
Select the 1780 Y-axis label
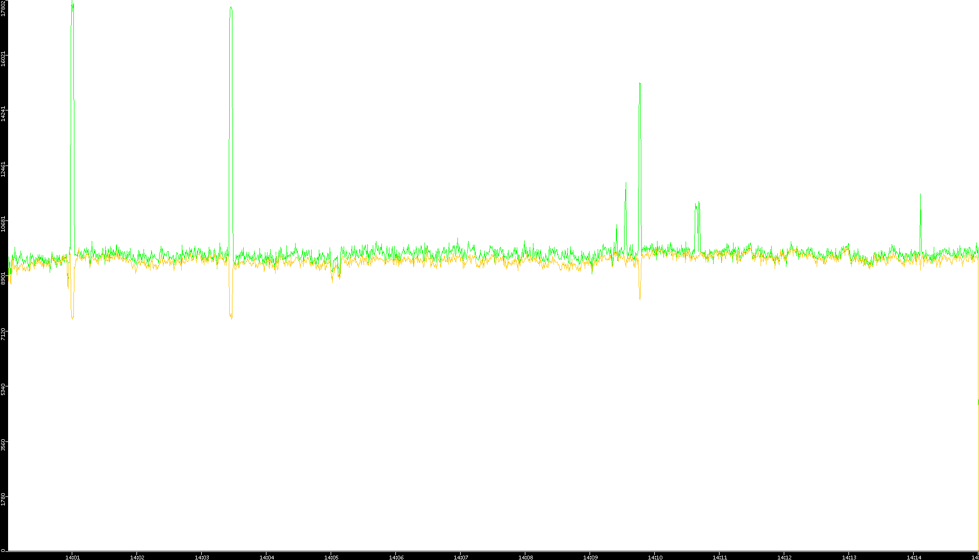3,499
